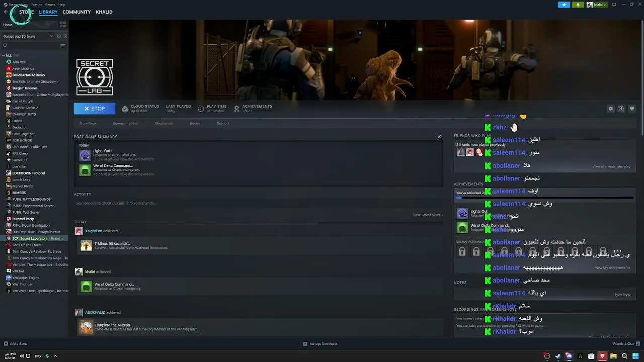
Task: Open advanced library filters icon
Action: pos(63,46)
